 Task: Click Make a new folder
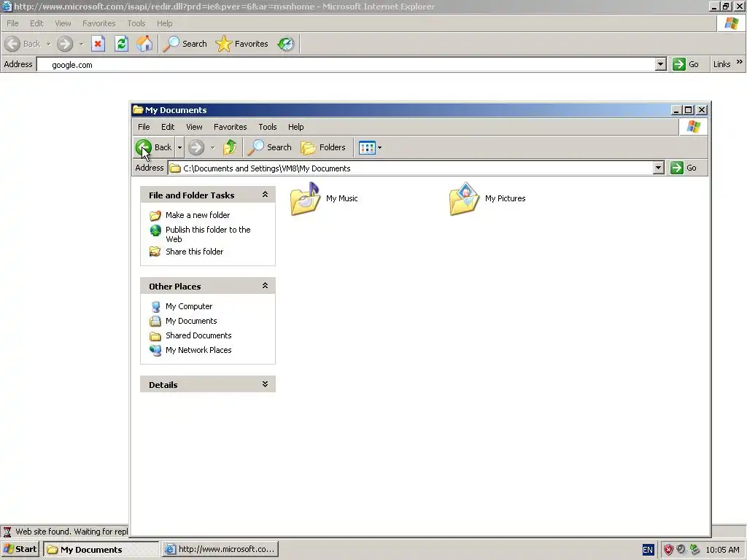(x=198, y=215)
